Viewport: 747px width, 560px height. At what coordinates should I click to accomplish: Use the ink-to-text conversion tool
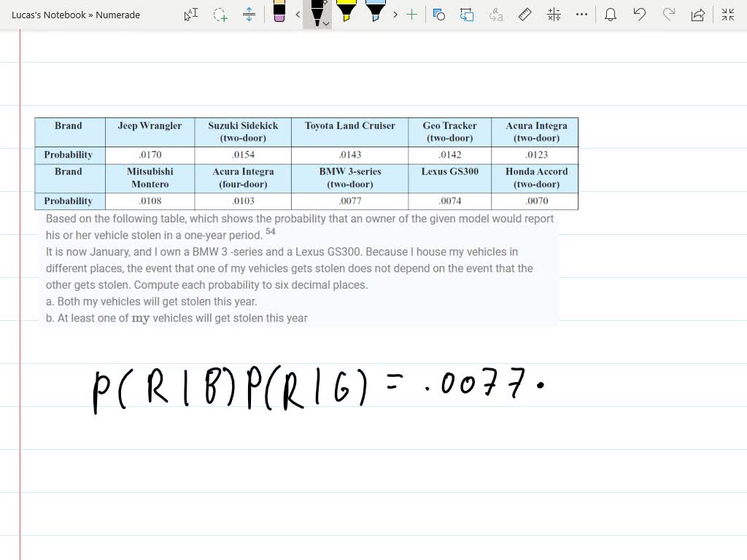[495, 15]
